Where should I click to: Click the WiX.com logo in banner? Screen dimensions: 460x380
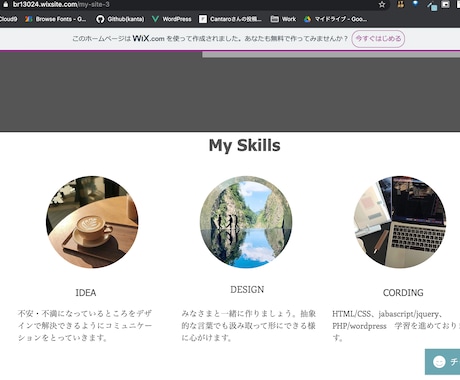tap(148, 38)
